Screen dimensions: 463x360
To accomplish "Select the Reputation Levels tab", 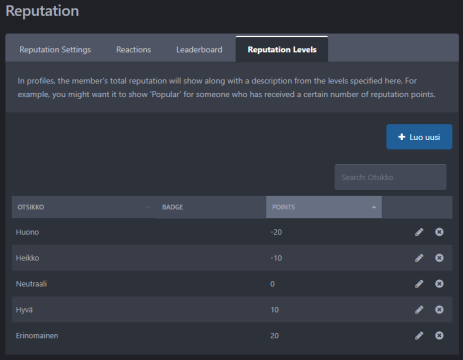I will tap(282, 49).
